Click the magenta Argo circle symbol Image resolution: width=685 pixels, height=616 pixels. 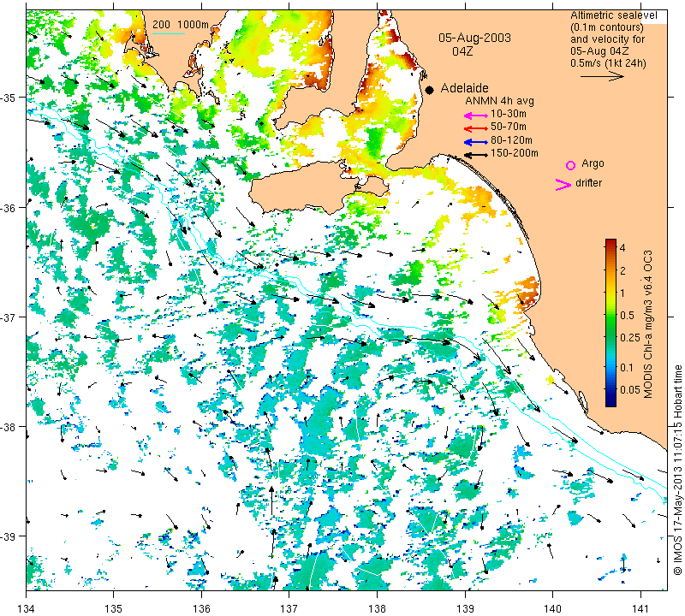click(570, 165)
